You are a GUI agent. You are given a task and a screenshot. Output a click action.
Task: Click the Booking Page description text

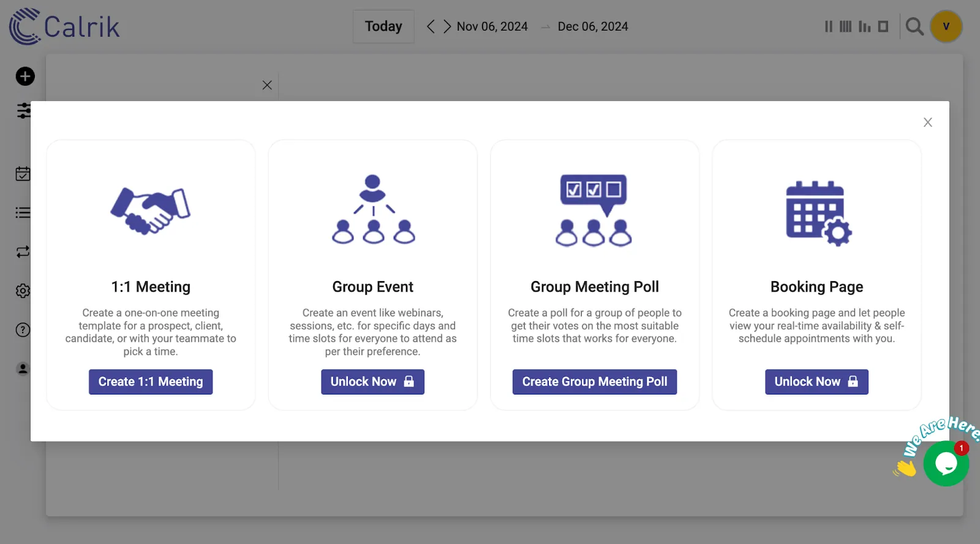pyautogui.click(x=816, y=326)
